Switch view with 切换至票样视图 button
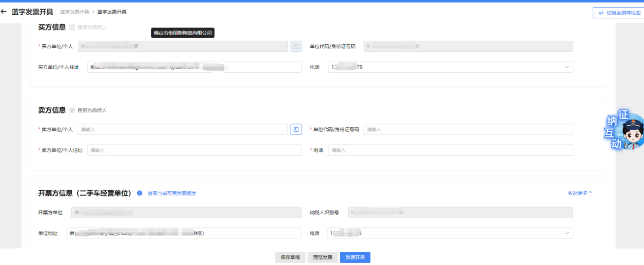The image size is (644, 265). 618,13
